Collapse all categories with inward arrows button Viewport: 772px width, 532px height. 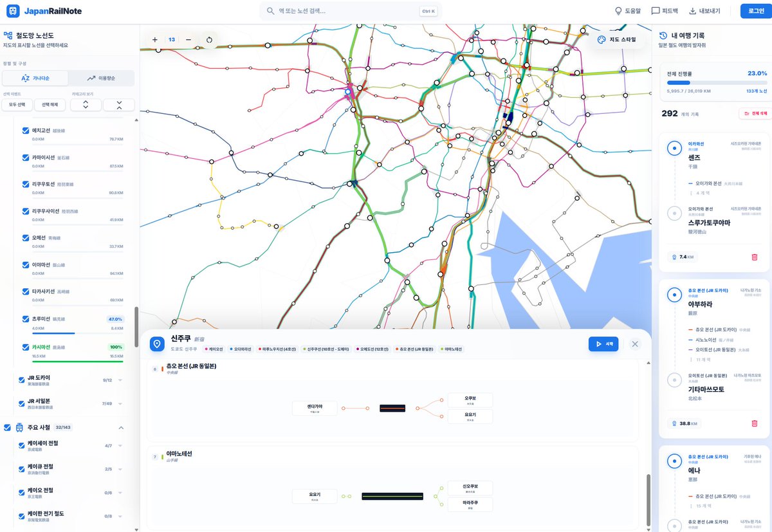119,105
